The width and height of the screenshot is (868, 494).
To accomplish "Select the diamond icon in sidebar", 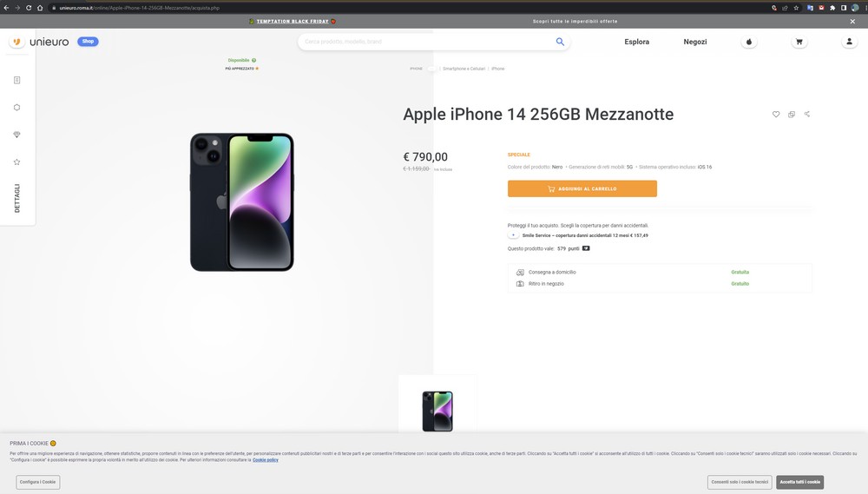I will 16,135.
